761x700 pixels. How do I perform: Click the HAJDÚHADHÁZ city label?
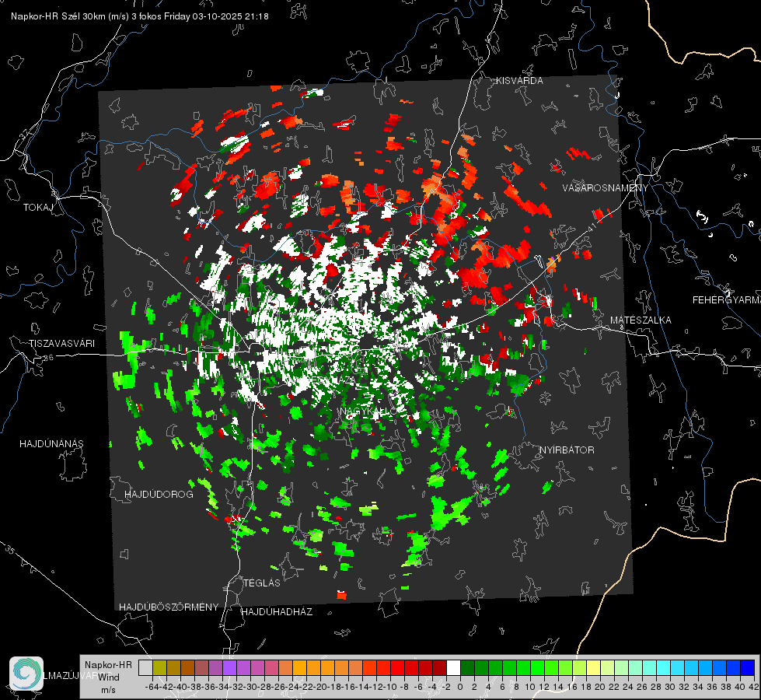coord(277,611)
